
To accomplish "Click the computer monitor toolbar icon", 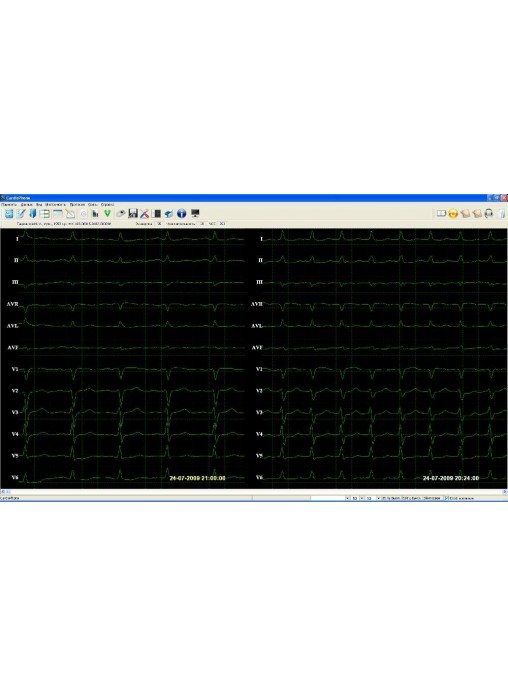I will [x=195, y=214].
